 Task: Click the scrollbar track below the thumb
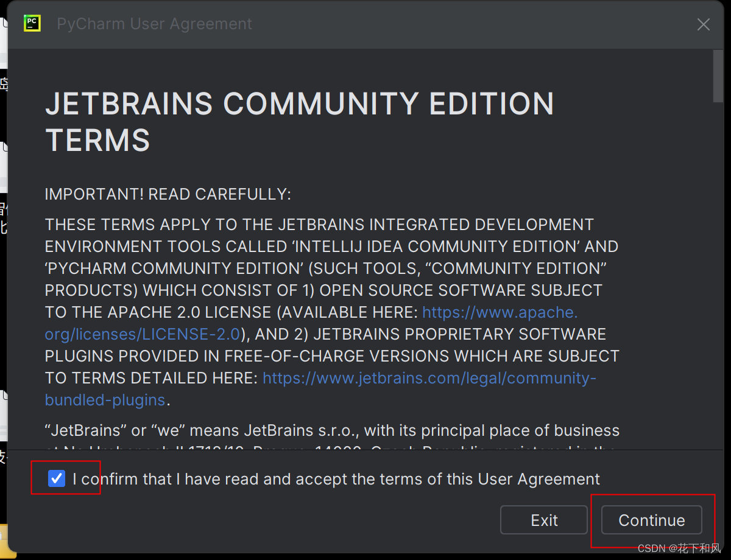click(718, 274)
